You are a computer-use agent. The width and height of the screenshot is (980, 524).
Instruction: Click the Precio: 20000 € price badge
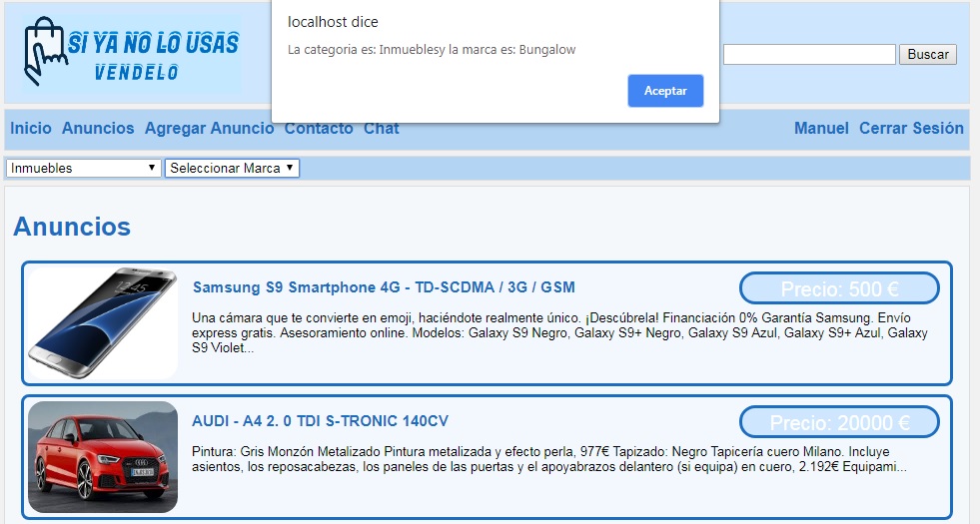coord(839,423)
